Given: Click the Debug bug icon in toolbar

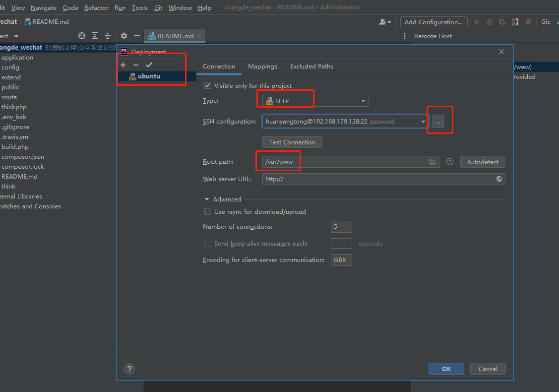Looking at the screenshot, I should coord(490,22).
